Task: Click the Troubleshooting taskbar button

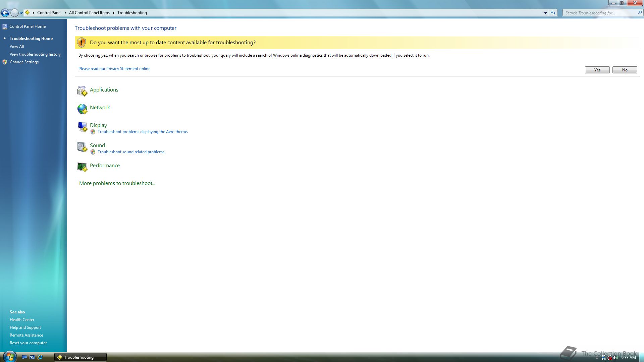Action: point(80,357)
